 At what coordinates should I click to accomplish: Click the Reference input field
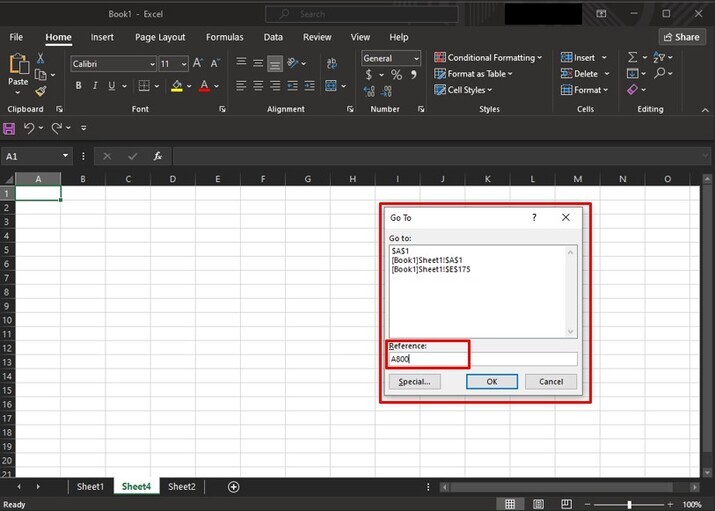pyautogui.click(x=483, y=359)
